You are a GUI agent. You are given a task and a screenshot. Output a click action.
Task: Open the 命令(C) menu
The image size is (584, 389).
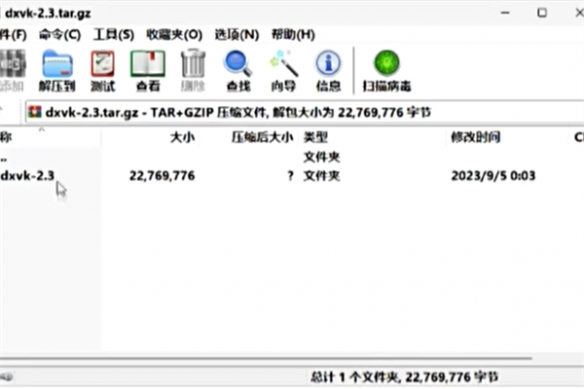pyautogui.click(x=60, y=35)
